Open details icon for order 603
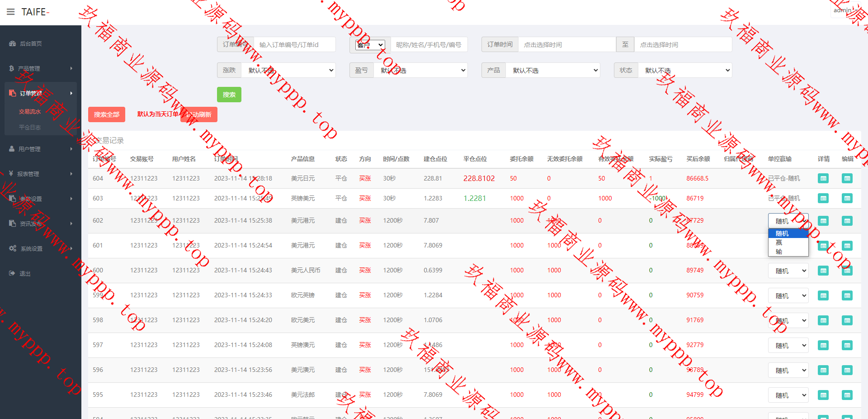Viewport: 868px width, 419px height. pos(823,198)
